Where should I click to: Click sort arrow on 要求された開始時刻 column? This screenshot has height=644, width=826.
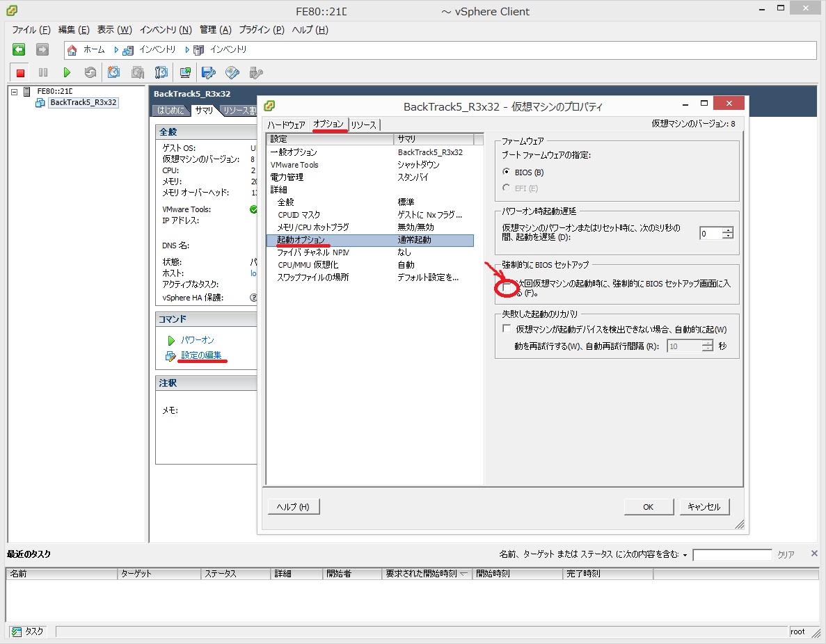coord(463,574)
